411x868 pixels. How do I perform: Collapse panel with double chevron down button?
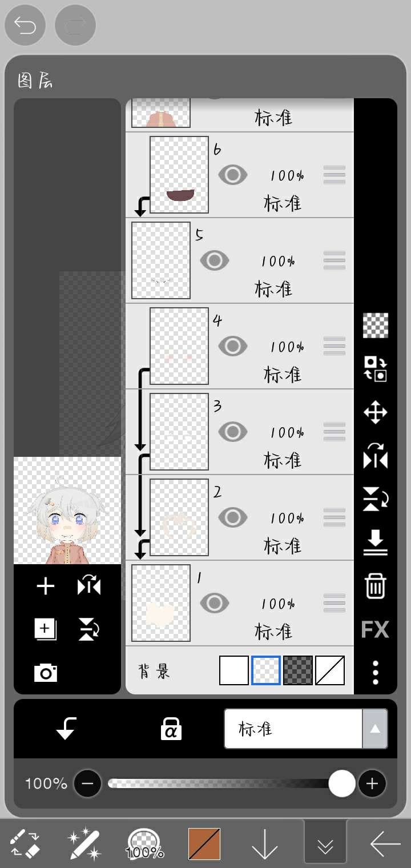[x=325, y=842]
